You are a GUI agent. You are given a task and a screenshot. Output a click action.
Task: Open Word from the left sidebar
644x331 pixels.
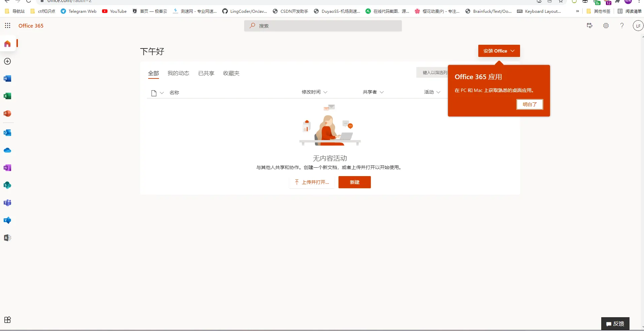click(x=7, y=78)
